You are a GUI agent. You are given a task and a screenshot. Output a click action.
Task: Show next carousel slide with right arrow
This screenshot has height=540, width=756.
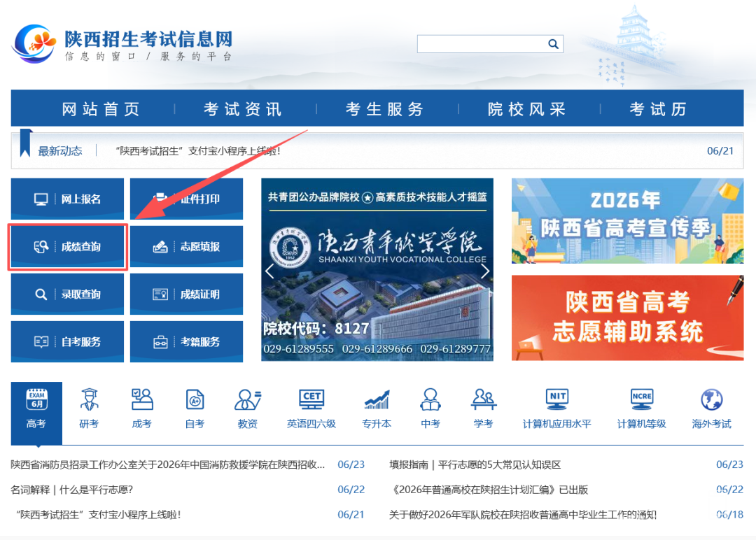pyautogui.click(x=485, y=271)
